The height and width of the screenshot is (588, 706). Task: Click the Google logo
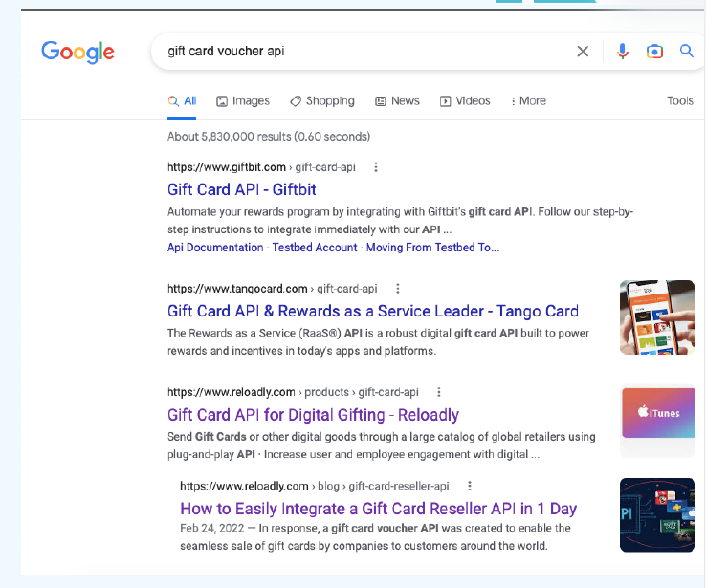77,53
